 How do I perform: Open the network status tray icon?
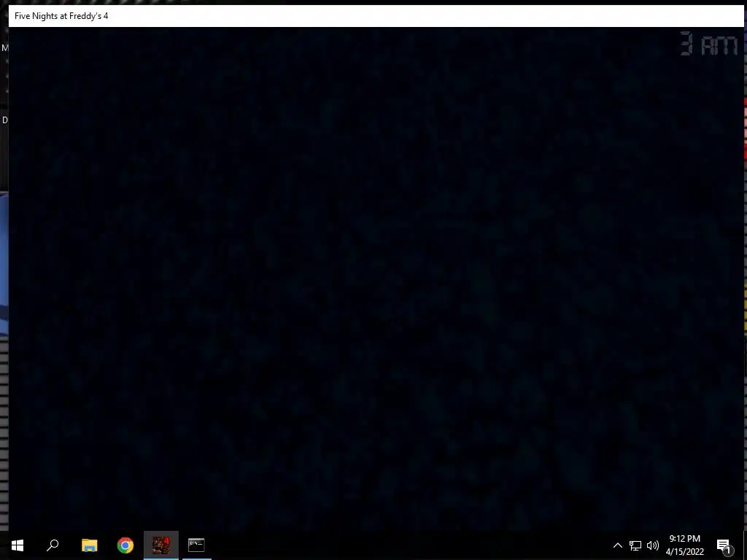[635, 545]
